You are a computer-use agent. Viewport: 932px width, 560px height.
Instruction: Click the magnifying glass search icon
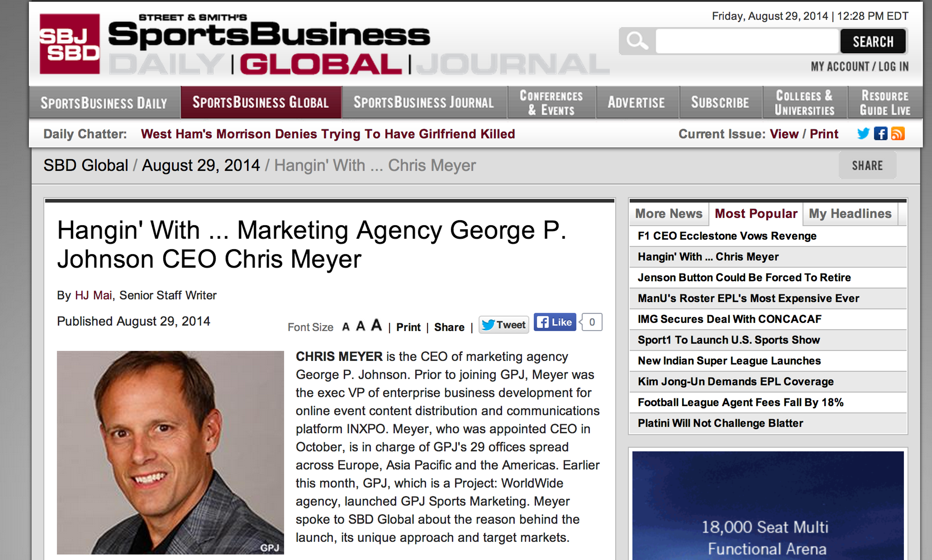click(x=637, y=41)
